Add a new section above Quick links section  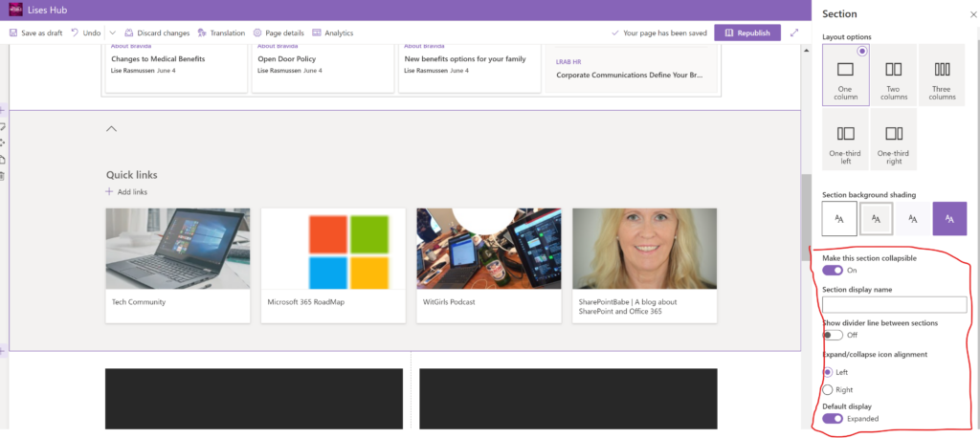coord(3,111)
